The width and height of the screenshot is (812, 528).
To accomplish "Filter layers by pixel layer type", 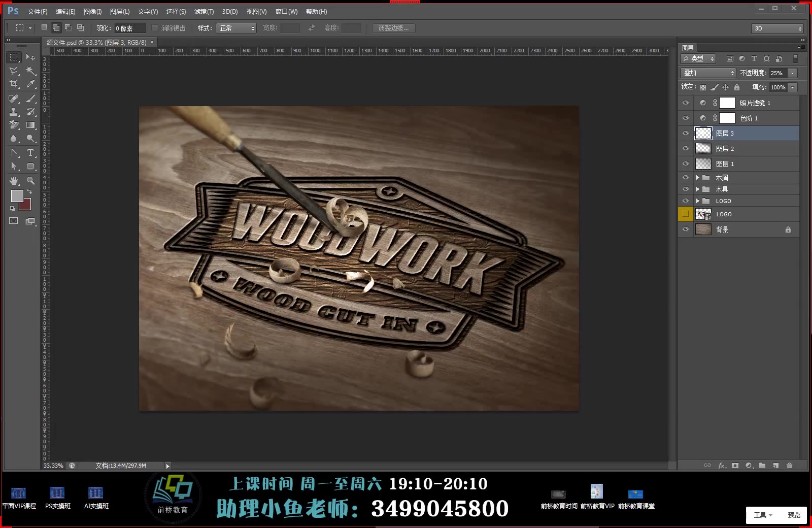I will pos(730,58).
